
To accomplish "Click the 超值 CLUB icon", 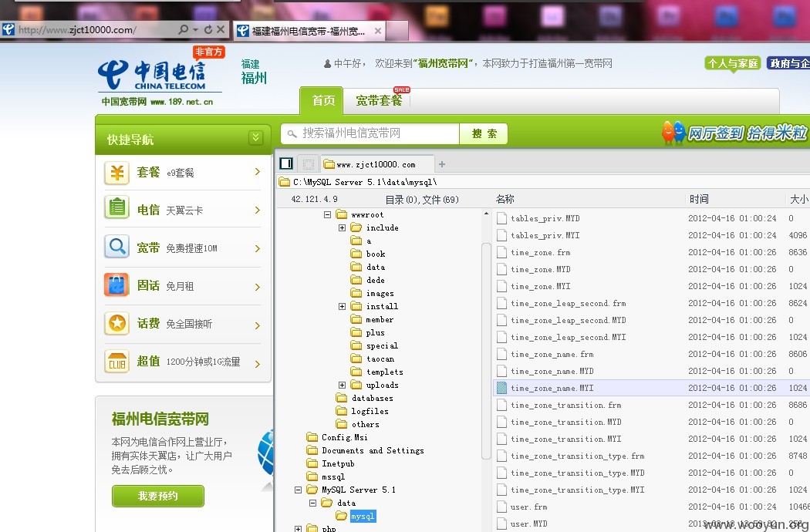I will coord(116,362).
